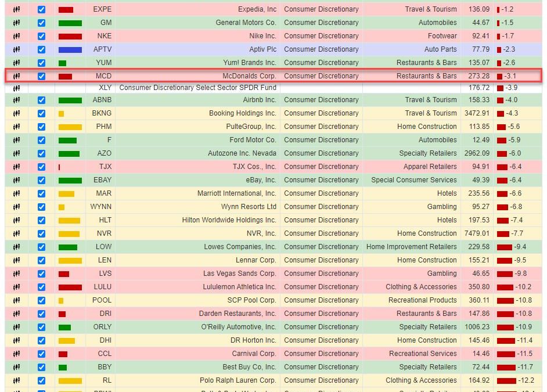Click price value 3472.91
This screenshot has width=547, height=392.
(x=477, y=113)
